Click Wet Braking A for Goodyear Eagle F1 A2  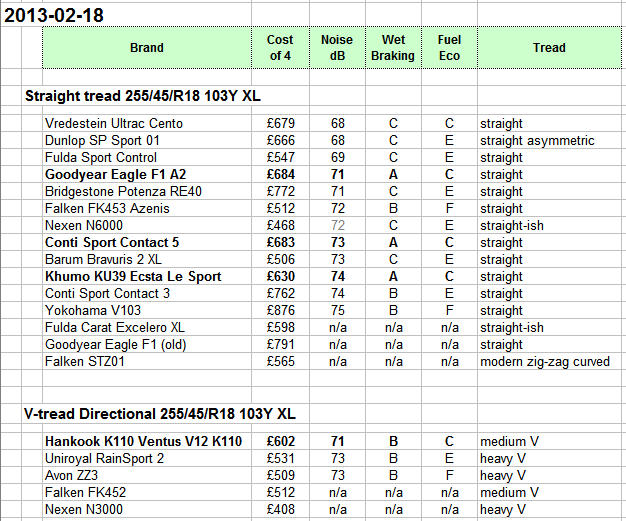pos(393,174)
